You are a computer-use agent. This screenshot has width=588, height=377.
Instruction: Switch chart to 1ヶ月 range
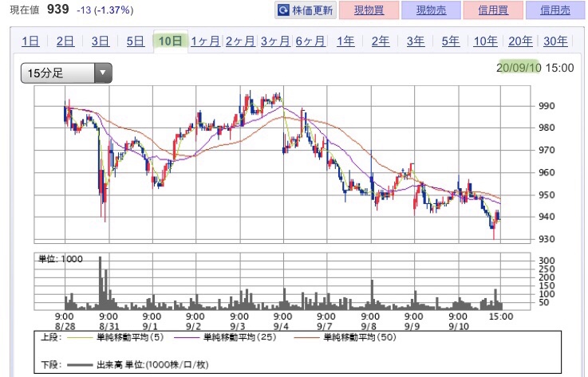(205, 41)
